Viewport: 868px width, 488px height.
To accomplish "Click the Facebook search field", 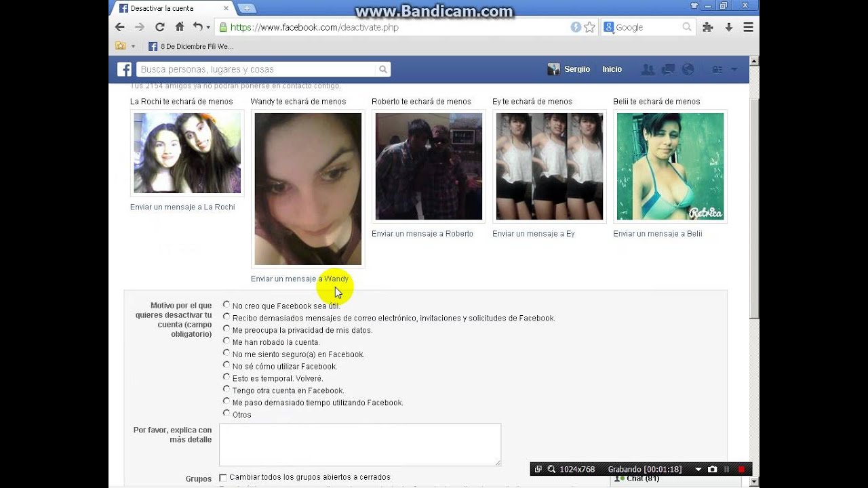I will coord(256,69).
